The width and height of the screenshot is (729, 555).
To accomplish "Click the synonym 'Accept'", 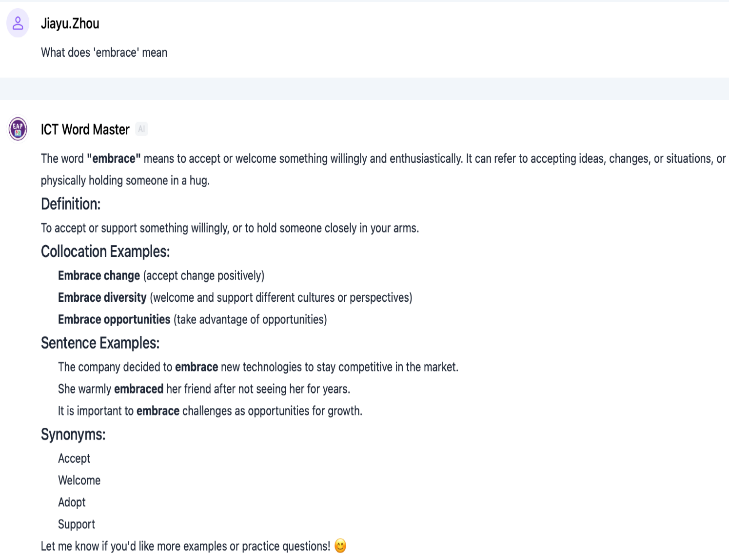I will pyautogui.click(x=74, y=458).
